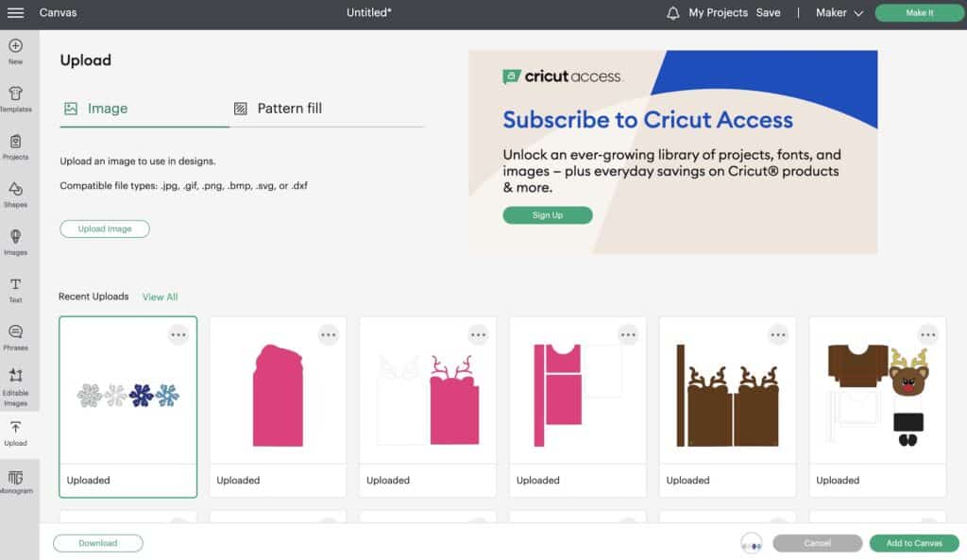Switch to the Image tab
The image size is (967, 560).
pyautogui.click(x=95, y=109)
